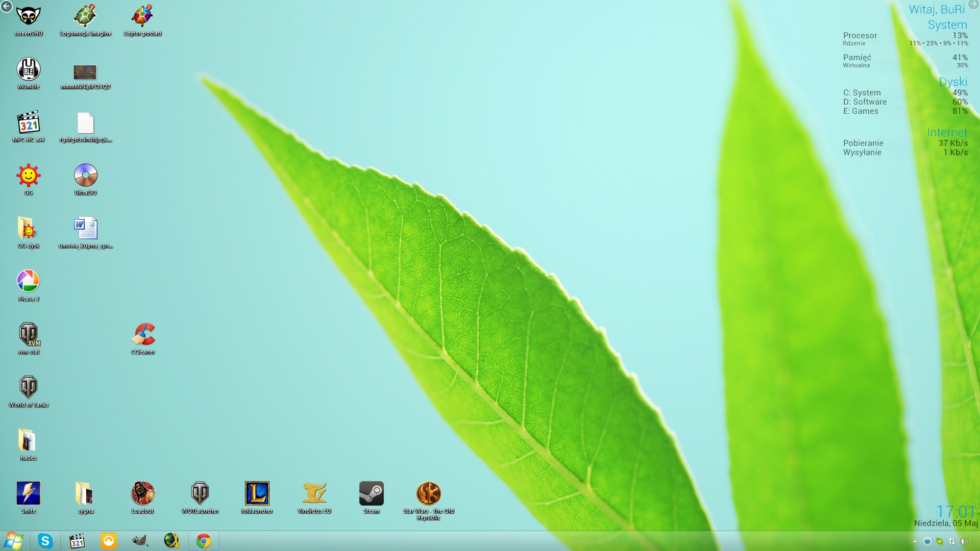Select Star Wars - The Old Republic icon
Screen dimensions: 980x551
428,501
